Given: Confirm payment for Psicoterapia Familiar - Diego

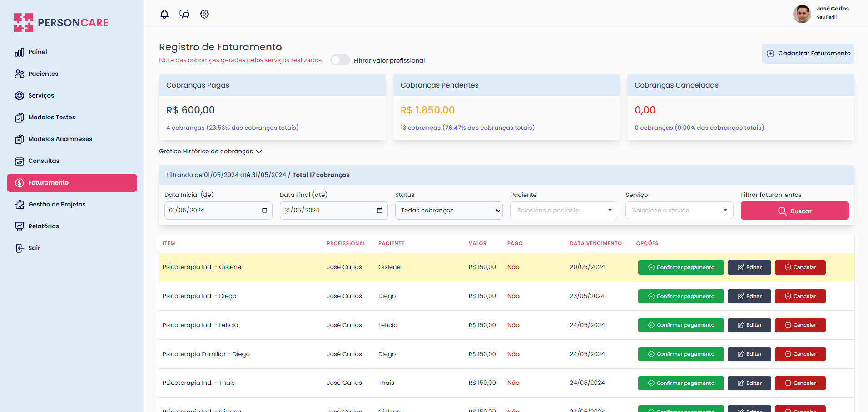Looking at the screenshot, I should click(681, 354).
